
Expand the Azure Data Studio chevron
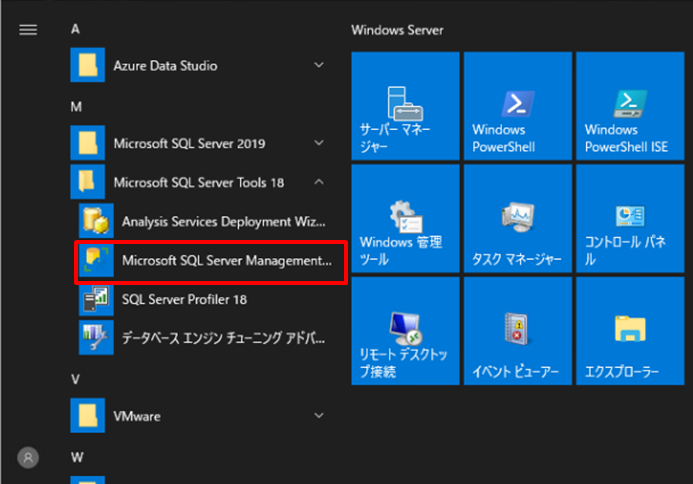coord(319,65)
